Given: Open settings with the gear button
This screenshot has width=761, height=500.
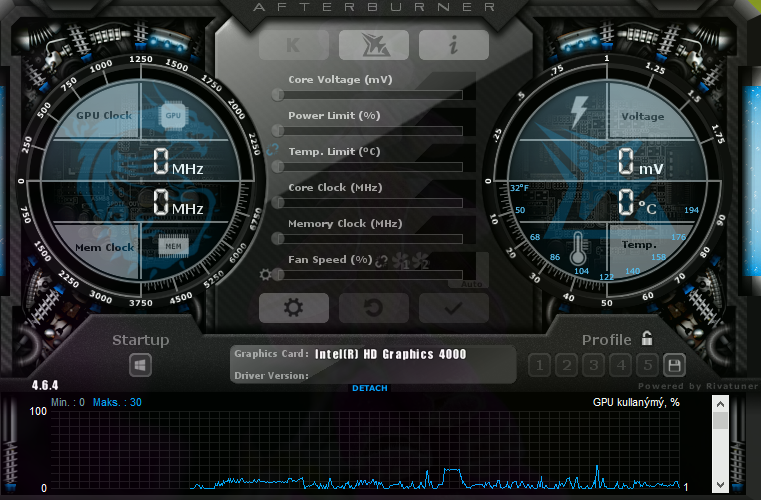Looking at the screenshot, I should [x=294, y=308].
